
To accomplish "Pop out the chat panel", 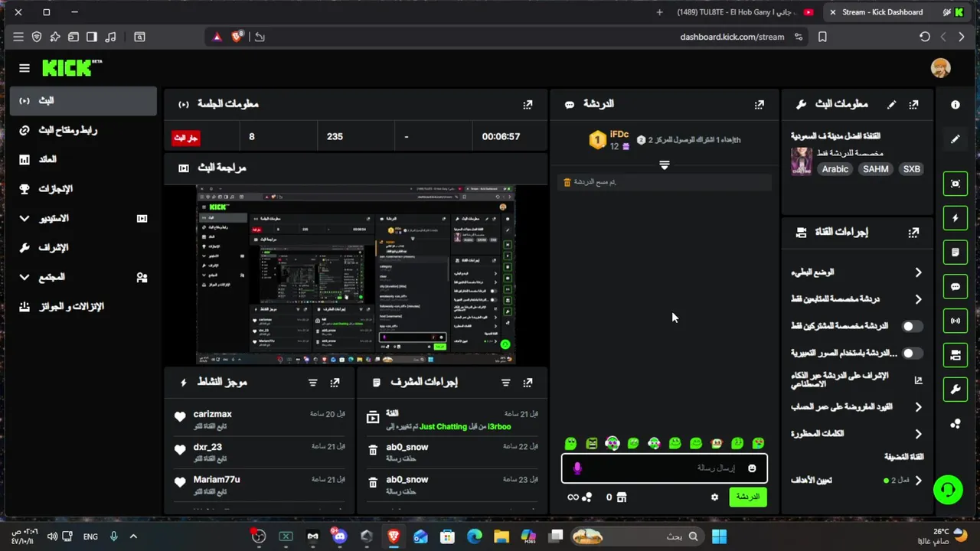I will pyautogui.click(x=759, y=104).
